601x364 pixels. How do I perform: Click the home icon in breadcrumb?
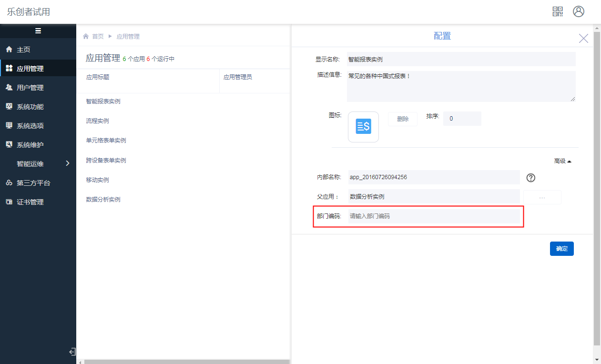86,37
